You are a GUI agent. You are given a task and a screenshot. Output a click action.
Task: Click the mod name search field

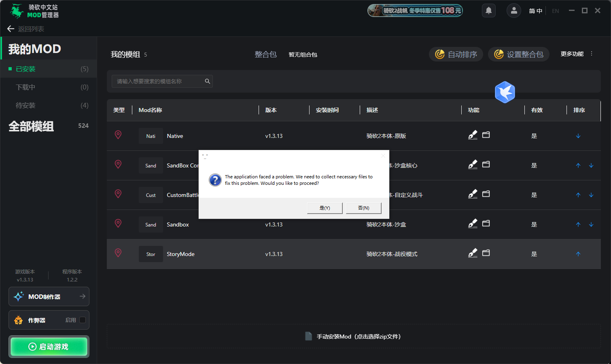159,81
